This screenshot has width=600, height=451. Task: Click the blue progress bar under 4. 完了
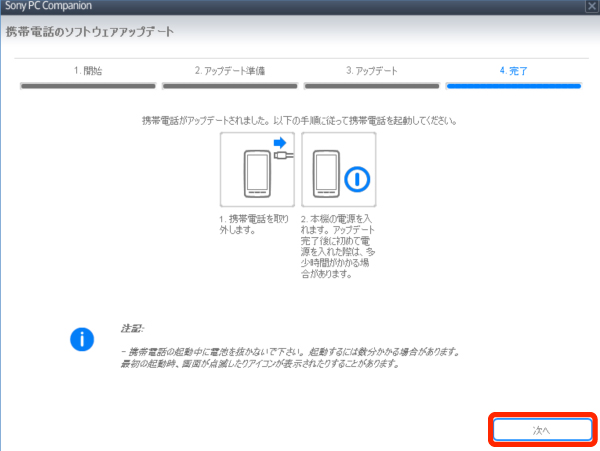click(x=513, y=85)
